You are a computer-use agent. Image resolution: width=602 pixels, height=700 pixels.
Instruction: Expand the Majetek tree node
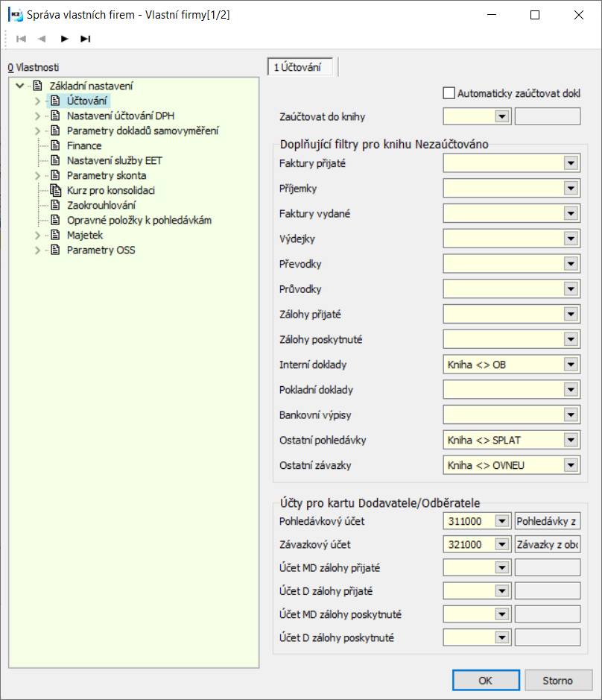(37, 236)
